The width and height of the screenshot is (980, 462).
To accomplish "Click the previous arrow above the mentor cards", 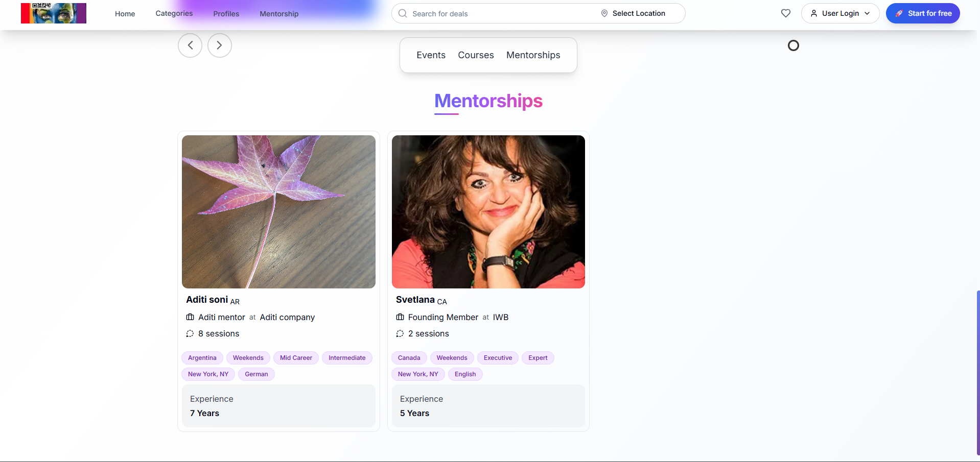I will point(190,45).
